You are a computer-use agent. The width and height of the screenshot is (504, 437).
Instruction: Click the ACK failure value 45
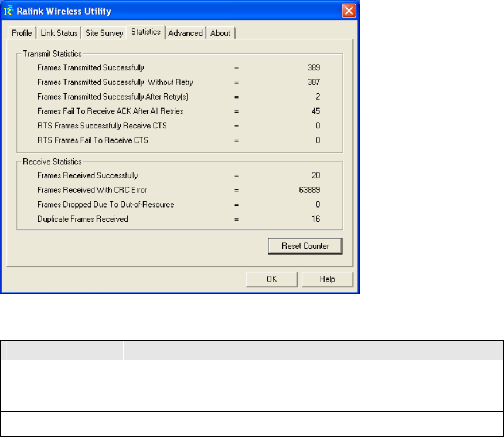[x=316, y=111]
